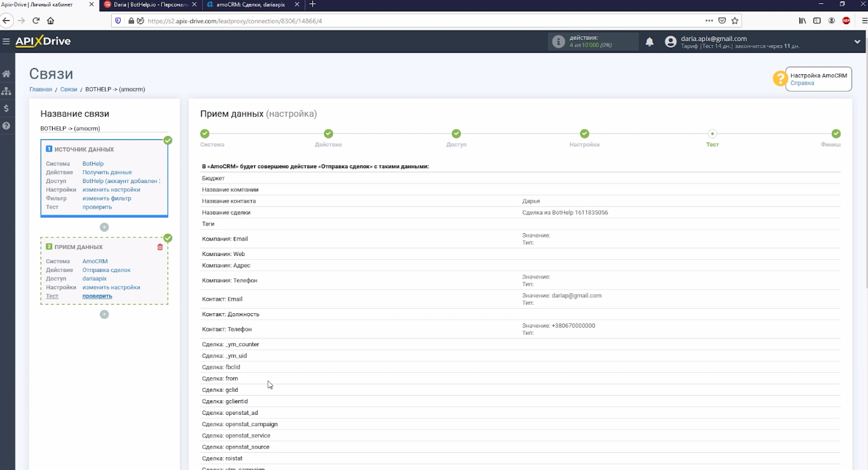Open the Home icon in left sidebar
This screenshot has width=868, height=470.
(x=6, y=74)
